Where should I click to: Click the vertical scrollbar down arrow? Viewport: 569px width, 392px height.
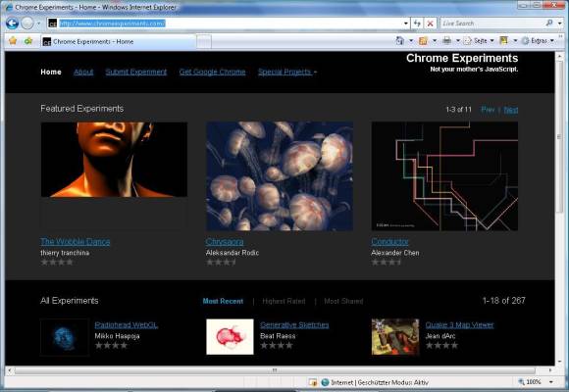(559, 362)
